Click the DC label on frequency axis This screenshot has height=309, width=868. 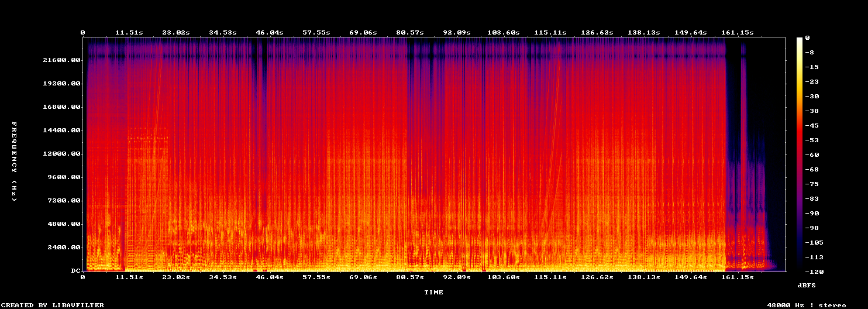pyautogui.click(x=74, y=271)
